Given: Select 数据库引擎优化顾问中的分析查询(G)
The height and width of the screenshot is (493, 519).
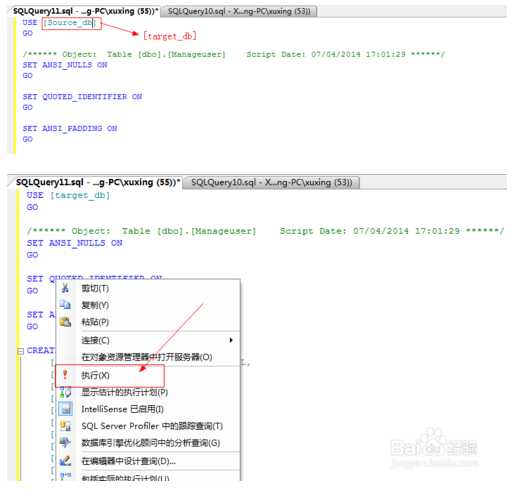Looking at the screenshot, I should (148, 443).
